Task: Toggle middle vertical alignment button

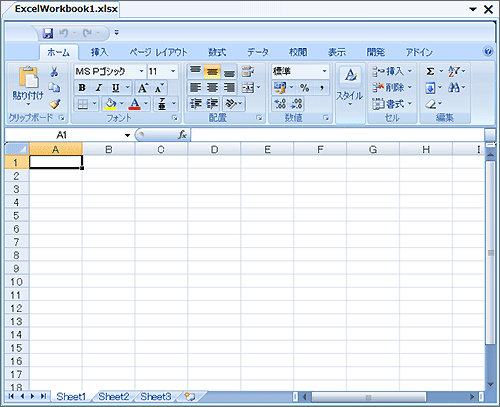Action: click(x=212, y=71)
